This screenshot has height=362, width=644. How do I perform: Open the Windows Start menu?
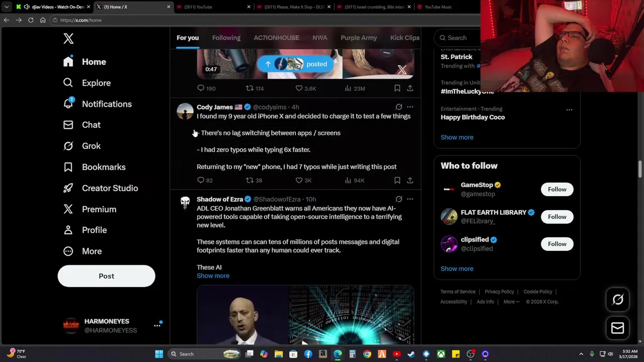(159, 354)
